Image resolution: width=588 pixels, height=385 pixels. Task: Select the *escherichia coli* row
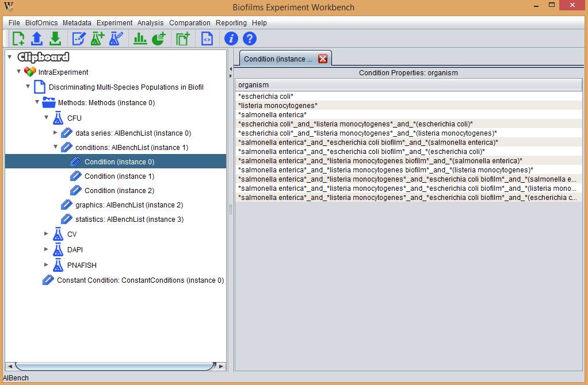(x=408, y=97)
